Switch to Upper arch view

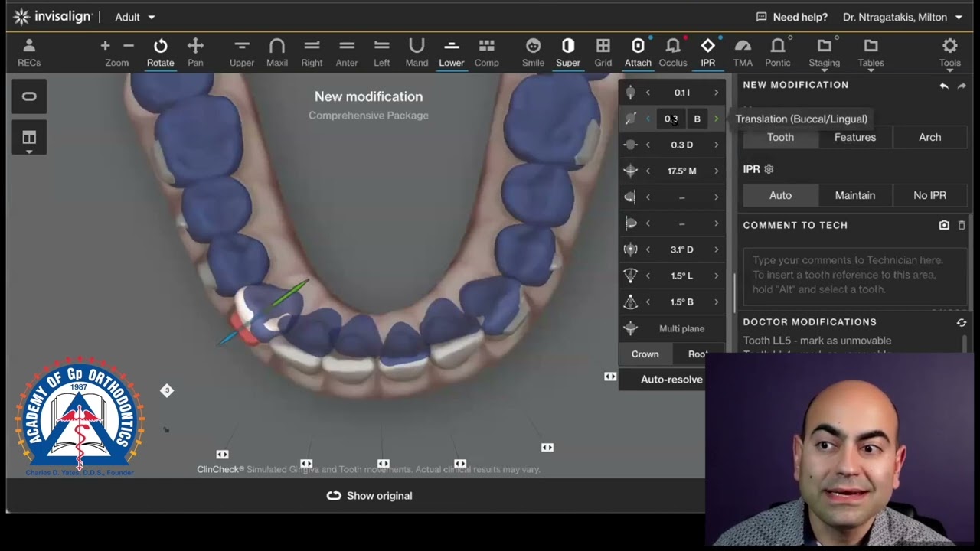point(242,53)
